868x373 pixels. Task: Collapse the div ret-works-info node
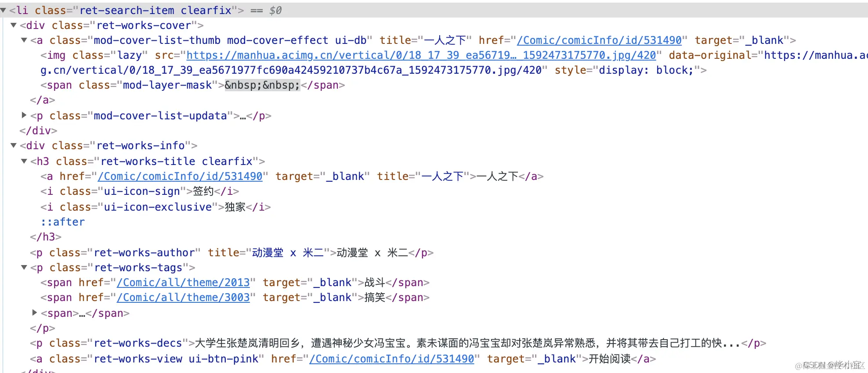[x=14, y=145]
